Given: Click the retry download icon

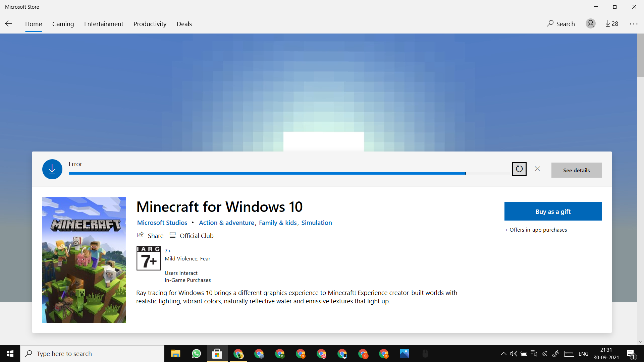Looking at the screenshot, I should 519,169.
